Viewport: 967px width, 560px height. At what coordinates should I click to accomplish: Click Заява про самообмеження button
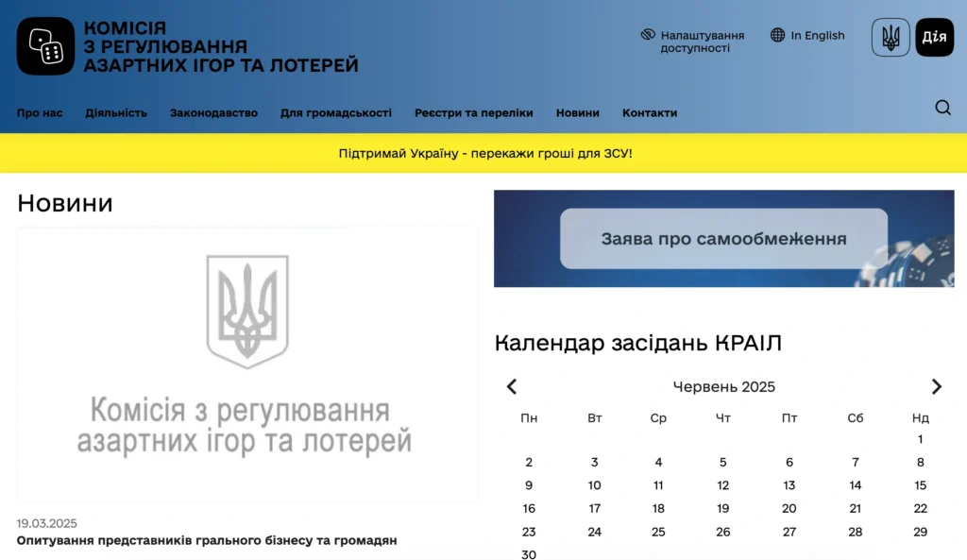click(x=724, y=239)
